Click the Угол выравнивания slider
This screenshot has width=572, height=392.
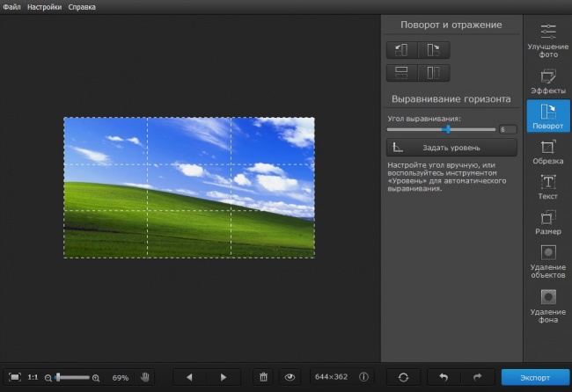click(x=441, y=129)
